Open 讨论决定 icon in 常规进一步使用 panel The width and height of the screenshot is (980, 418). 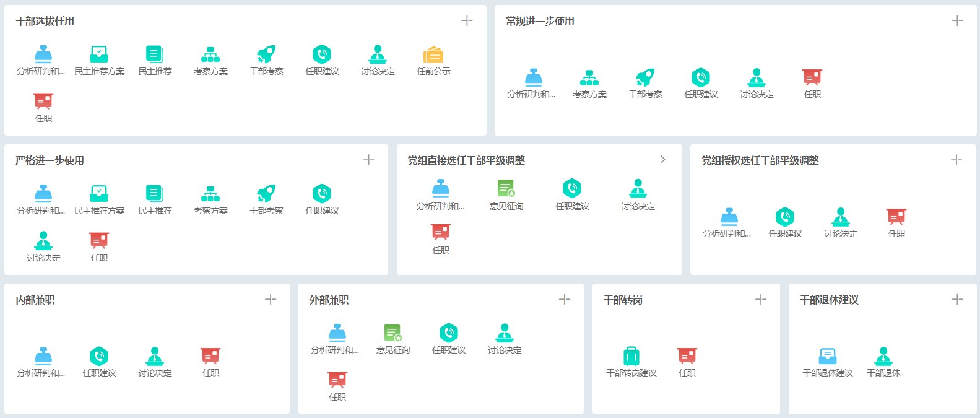757,77
